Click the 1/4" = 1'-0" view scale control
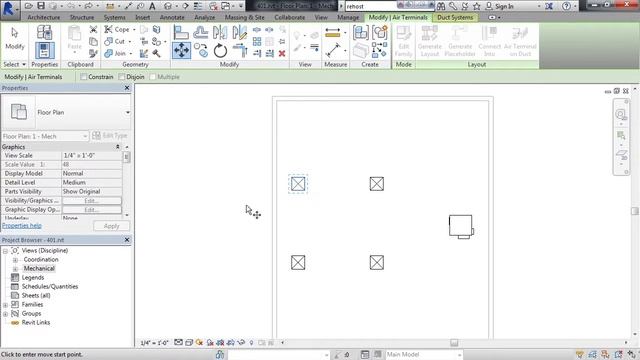 coord(154,343)
